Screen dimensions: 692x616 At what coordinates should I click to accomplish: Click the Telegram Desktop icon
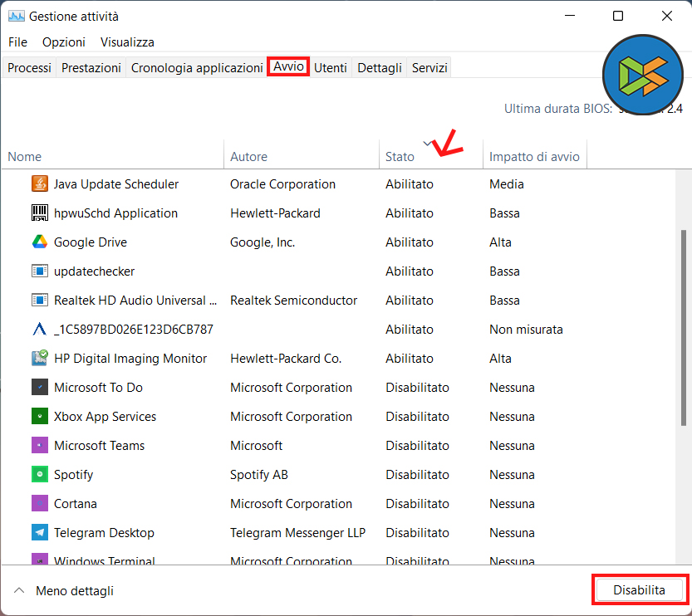coord(40,533)
